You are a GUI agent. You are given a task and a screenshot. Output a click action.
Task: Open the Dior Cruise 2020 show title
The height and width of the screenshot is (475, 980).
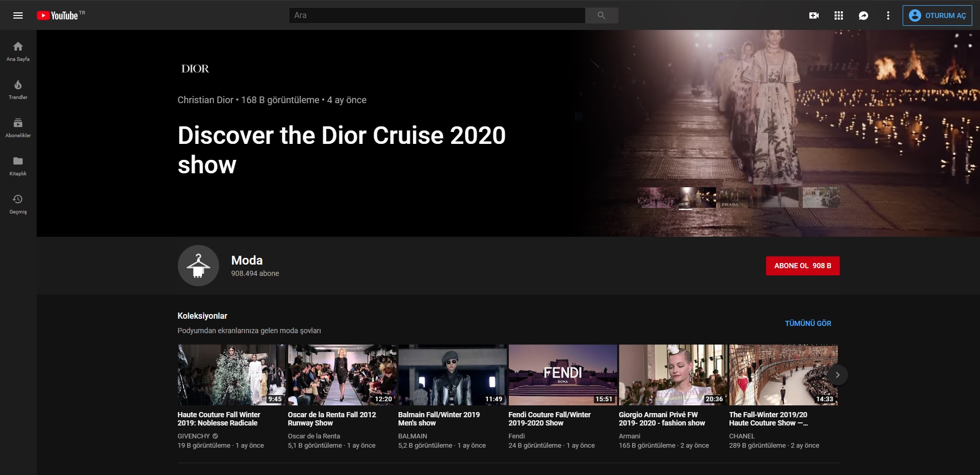[341, 150]
